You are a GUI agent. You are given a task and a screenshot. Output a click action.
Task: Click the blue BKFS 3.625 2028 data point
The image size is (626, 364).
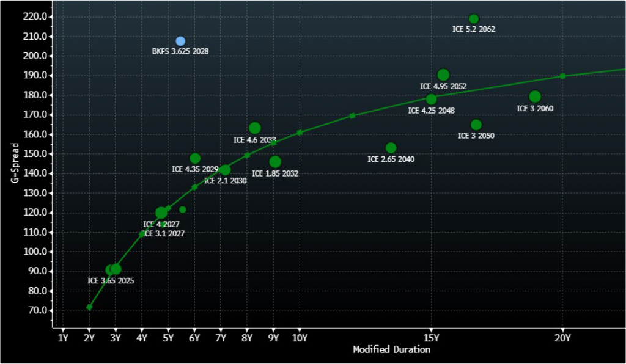coord(180,42)
